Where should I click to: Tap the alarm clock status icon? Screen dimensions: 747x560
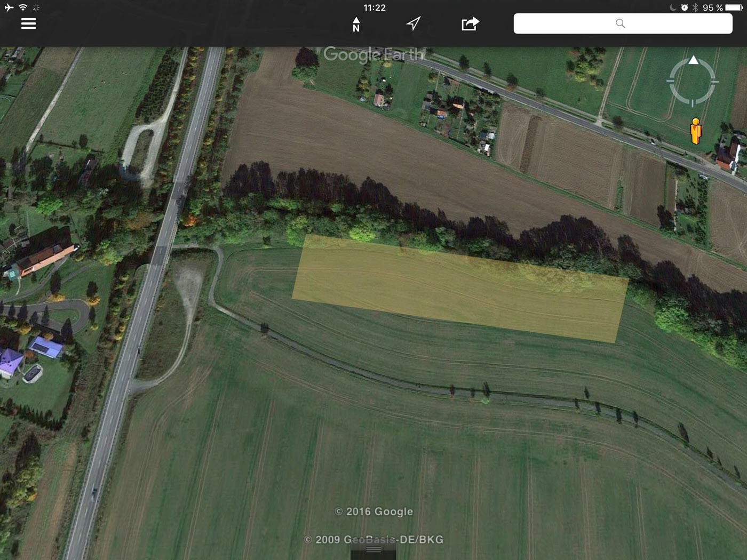click(684, 7)
